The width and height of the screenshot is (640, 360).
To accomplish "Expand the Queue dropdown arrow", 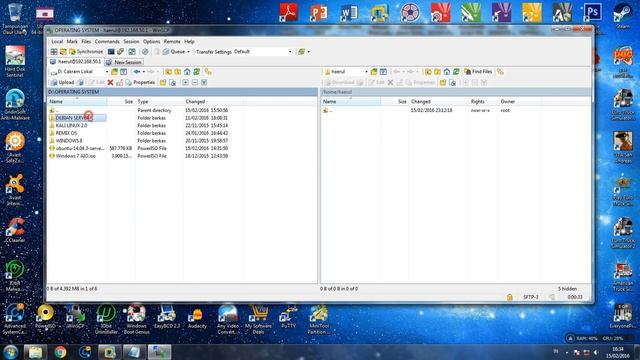I will 188,52.
